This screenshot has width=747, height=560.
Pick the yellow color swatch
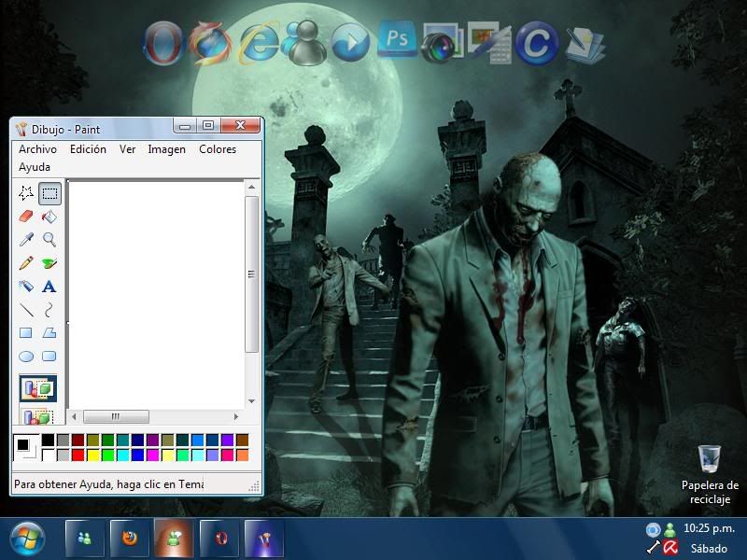(92, 455)
